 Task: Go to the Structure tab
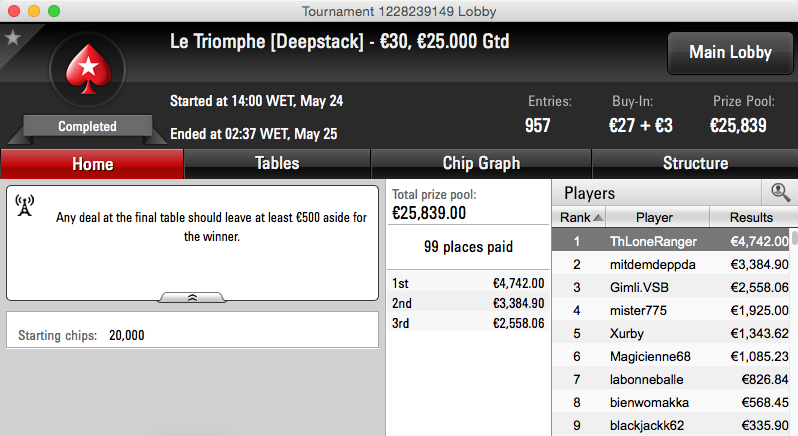(x=695, y=163)
